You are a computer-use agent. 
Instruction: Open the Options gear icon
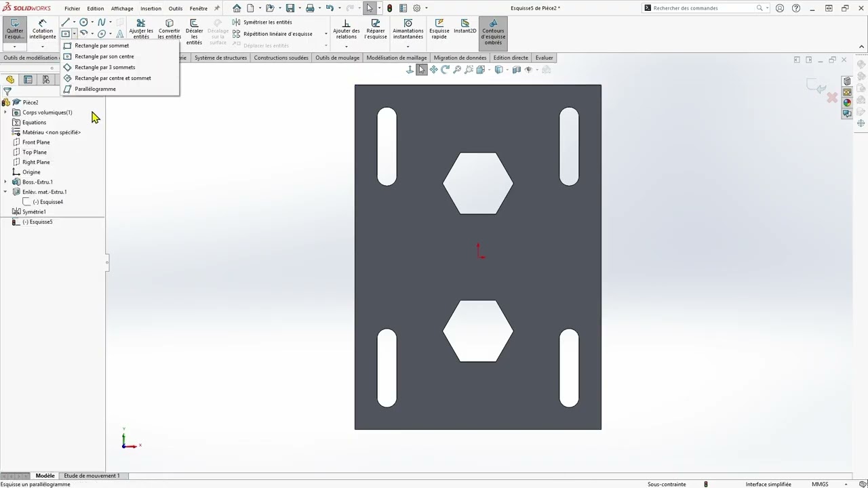coord(417,8)
